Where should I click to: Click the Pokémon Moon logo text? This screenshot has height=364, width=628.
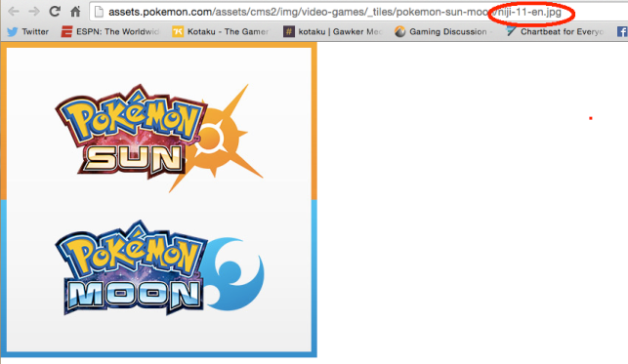(x=132, y=267)
